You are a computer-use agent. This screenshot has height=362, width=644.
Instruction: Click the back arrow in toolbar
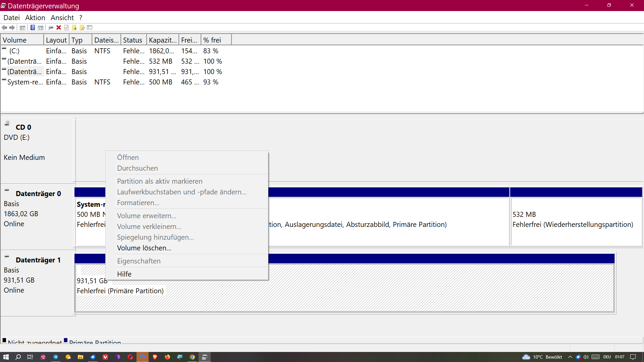click(x=4, y=27)
